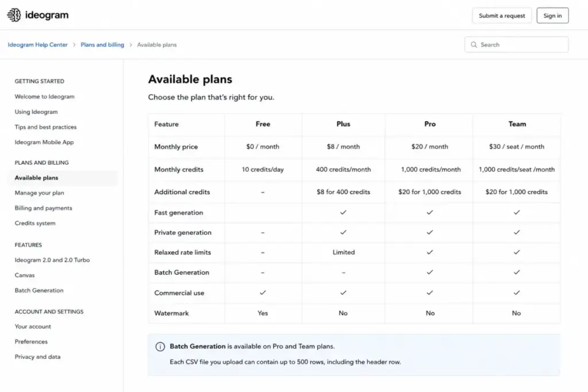Image resolution: width=588 pixels, height=392 pixels.
Task: Click the Team plan Private generation checkmark
Action: click(x=517, y=232)
